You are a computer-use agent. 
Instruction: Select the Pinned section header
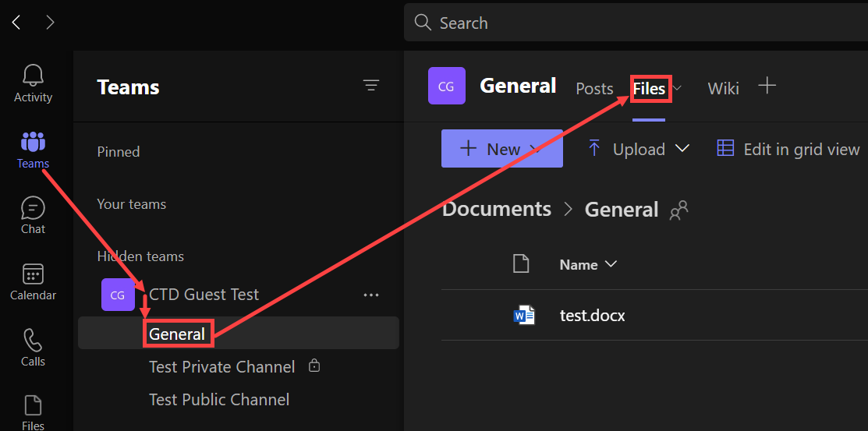(x=119, y=152)
